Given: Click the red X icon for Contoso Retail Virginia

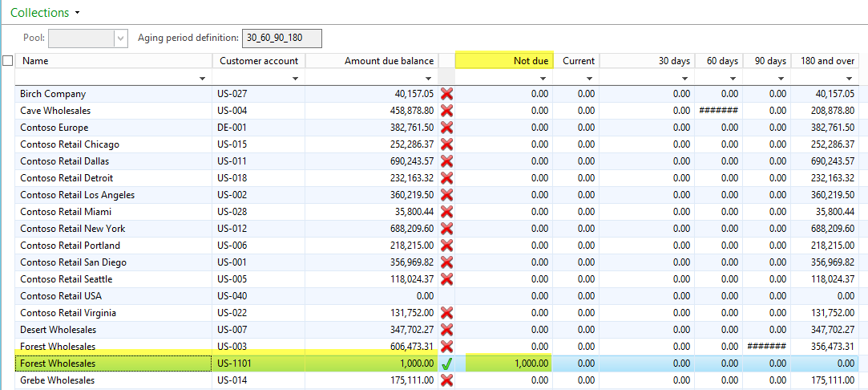Looking at the screenshot, I should tap(446, 313).
